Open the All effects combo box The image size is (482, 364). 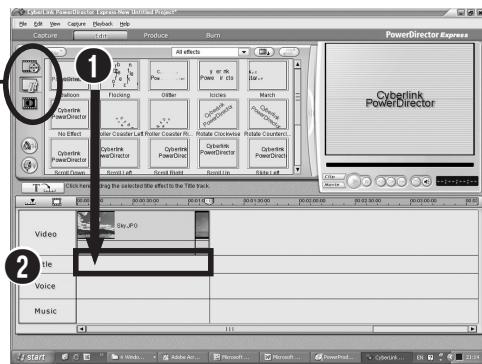point(211,52)
